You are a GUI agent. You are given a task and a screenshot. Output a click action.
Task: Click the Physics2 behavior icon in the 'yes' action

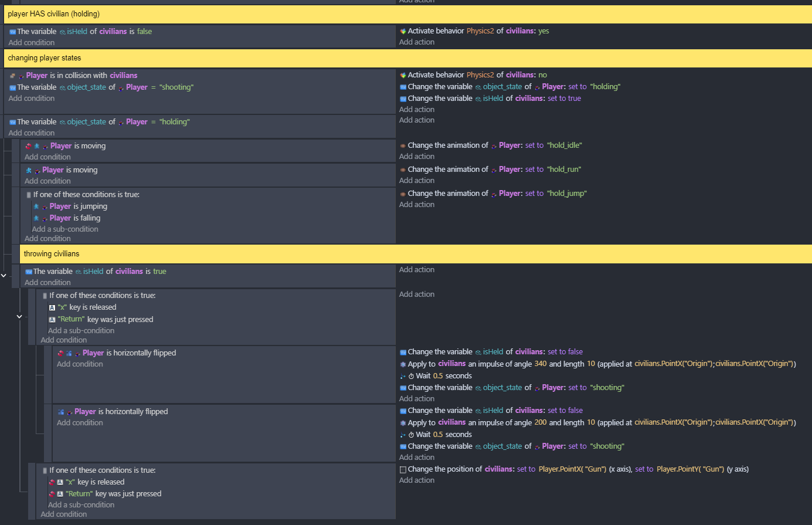pos(403,31)
